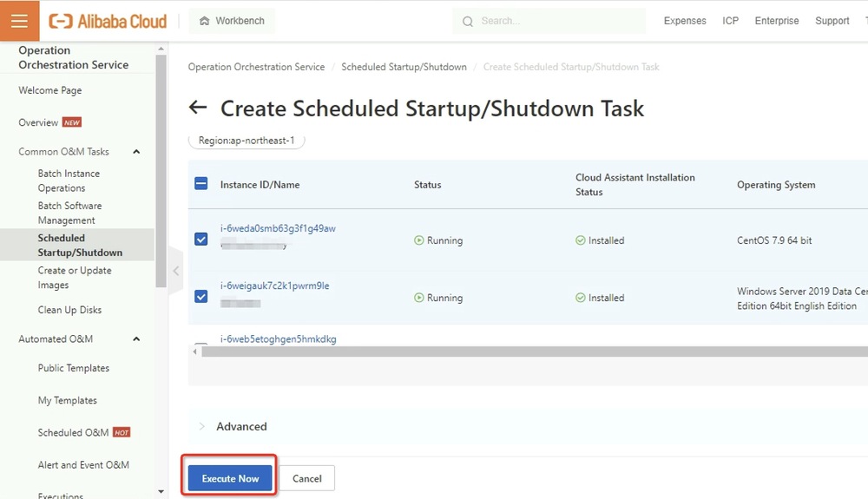Click Cloud Assistant Installation Status header
This screenshot has width=868, height=499.
point(635,185)
